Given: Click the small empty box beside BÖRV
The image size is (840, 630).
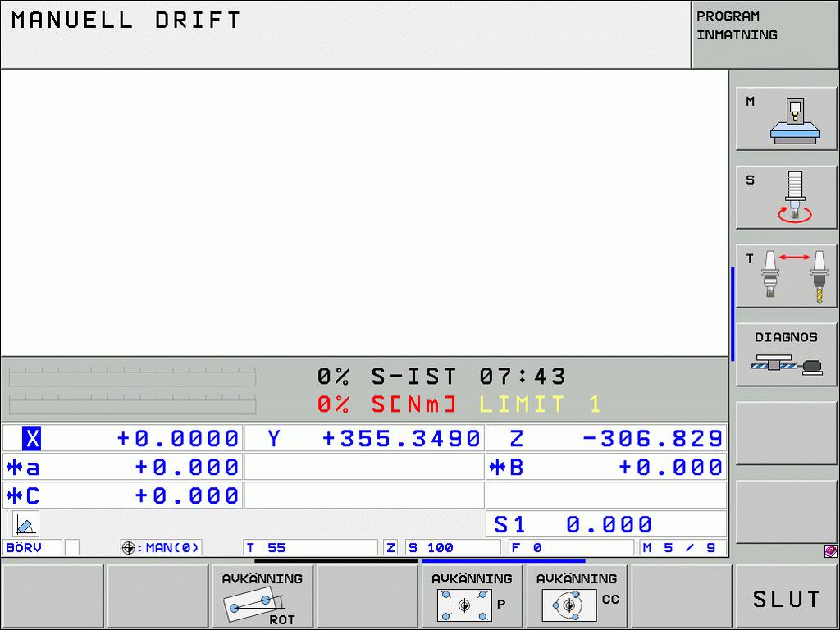Looking at the screenshot, I should (72, 547).
